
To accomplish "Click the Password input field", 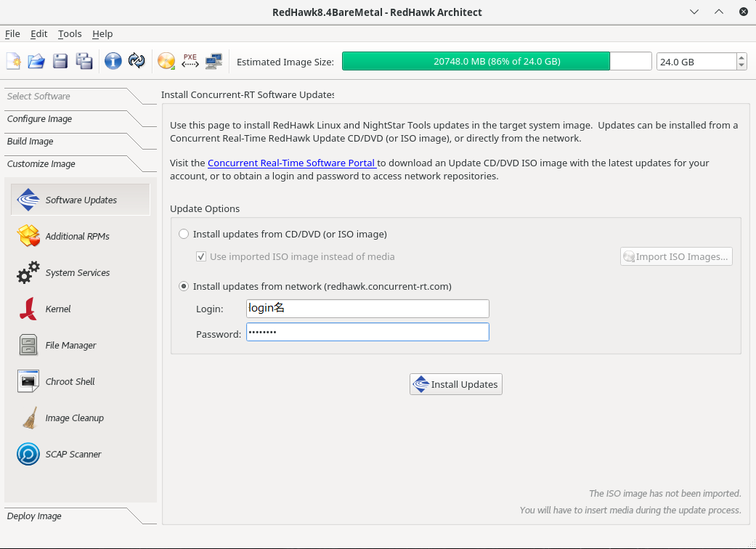I will (x=368, y=332).
